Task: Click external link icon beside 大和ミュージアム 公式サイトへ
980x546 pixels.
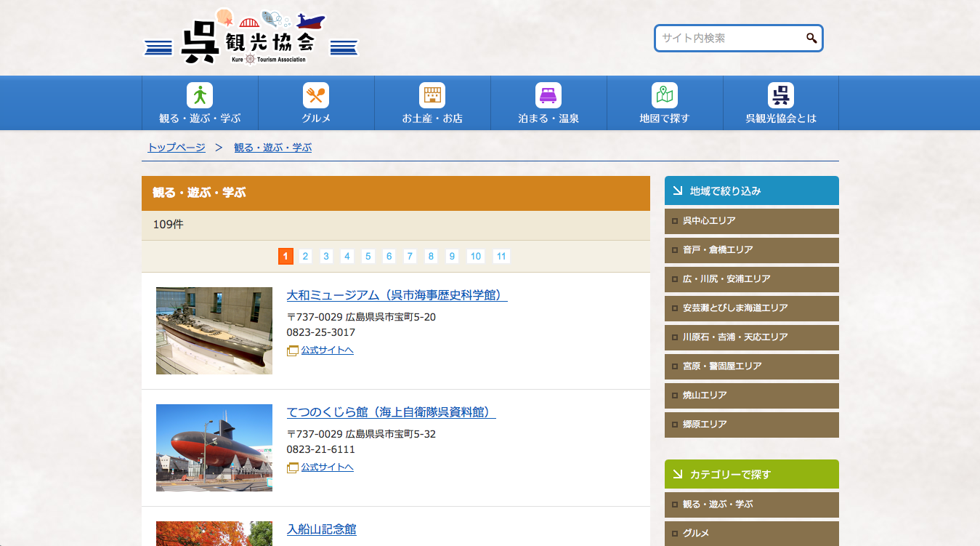Action: pos(293,350)
